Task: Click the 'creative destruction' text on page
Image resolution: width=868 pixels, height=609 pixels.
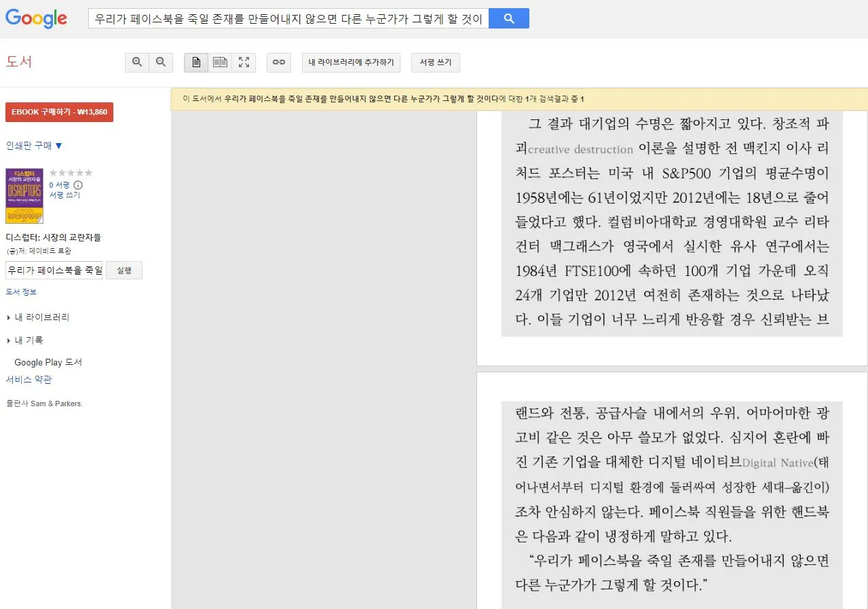Action: pos(580,149)
